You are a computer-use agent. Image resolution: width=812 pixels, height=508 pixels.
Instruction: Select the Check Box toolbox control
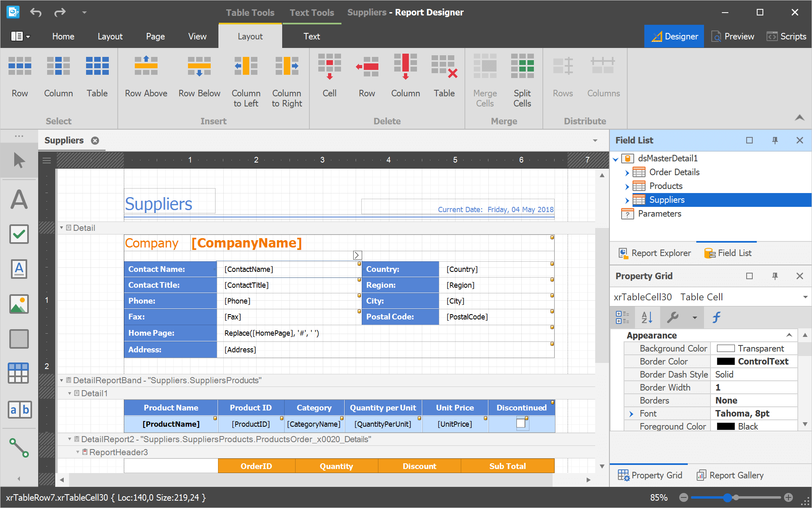click(19, 234)
